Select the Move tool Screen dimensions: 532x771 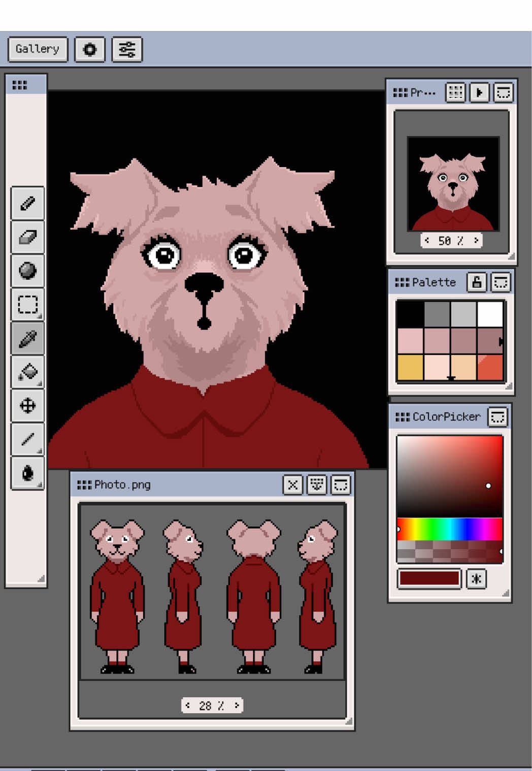point(27,405)
